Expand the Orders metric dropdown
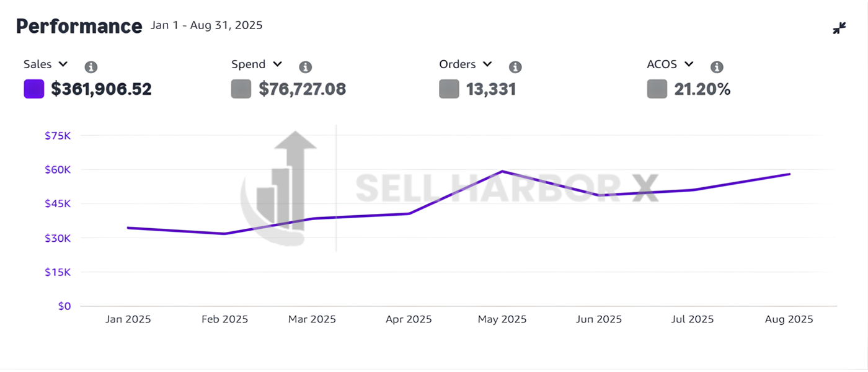Image resolution: width=868 pixels, height=372 pixels. coord(487,64)
